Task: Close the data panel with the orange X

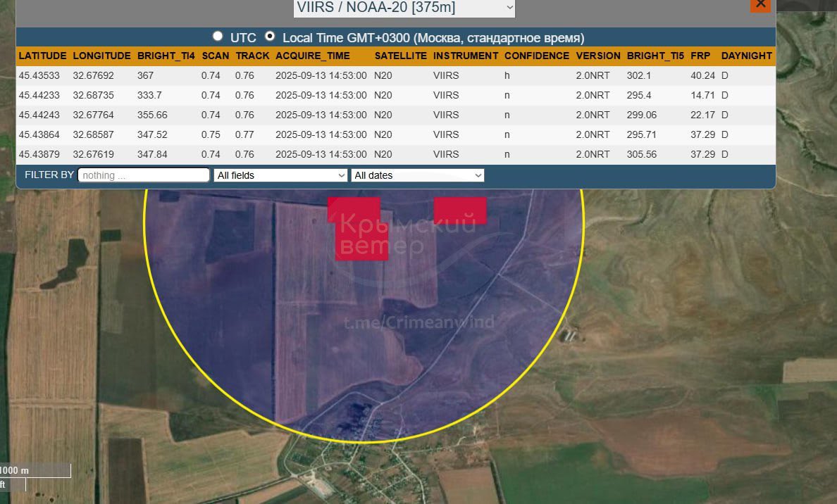Action: tap(760, 5)
